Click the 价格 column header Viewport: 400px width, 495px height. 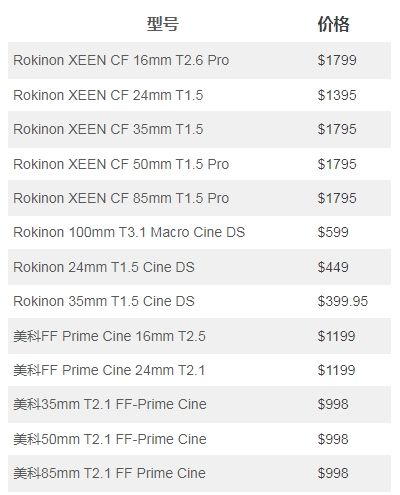coord(333,24)
